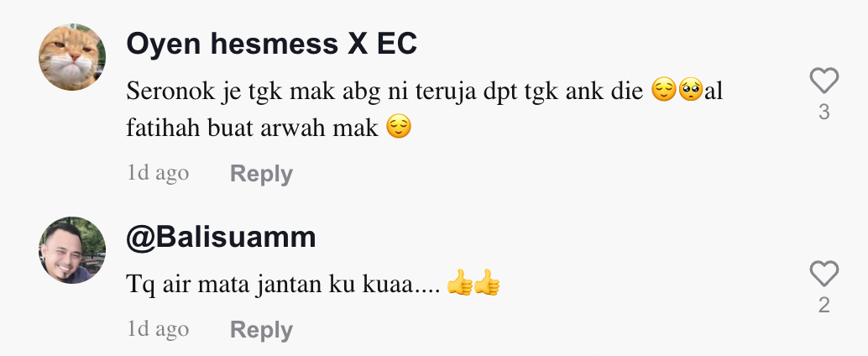The image size is (868, 356).
Task: Open the @Balisuamm username link
Action: [x=221, y=237]
